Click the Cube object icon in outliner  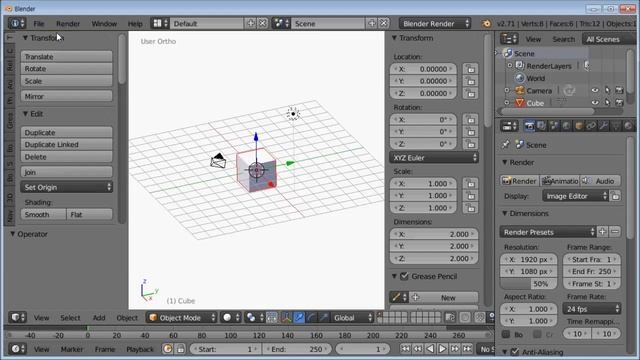tap(519, 103)
